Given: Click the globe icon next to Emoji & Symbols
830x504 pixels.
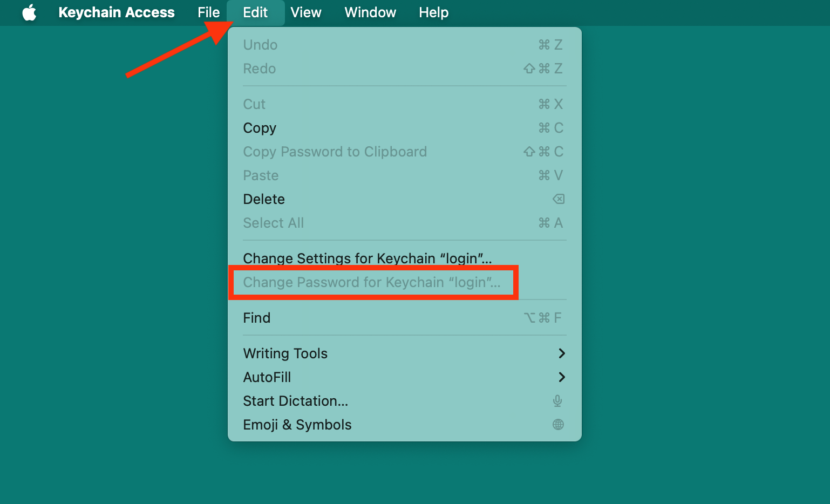Looking at the screenshot, I should [557, 425].
